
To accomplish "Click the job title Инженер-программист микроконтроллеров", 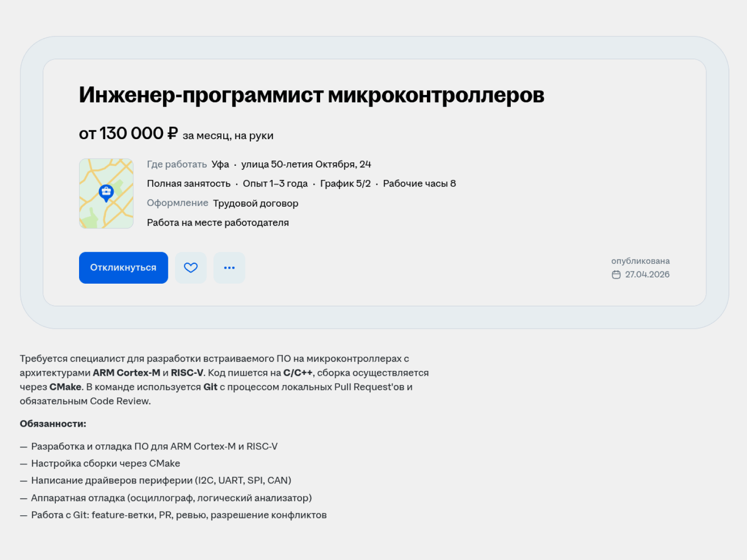I will (x=311, y=95).
